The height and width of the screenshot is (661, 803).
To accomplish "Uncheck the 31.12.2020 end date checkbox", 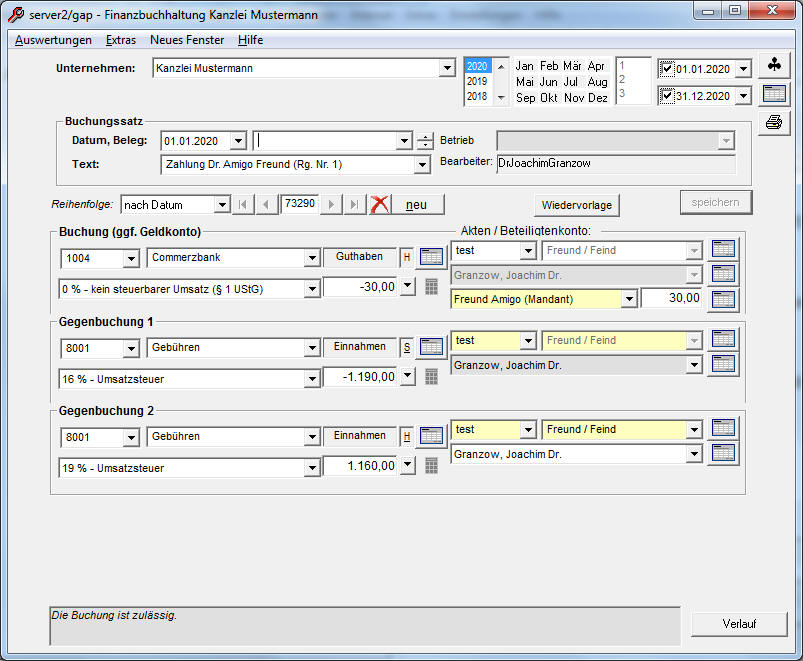I will tap(667, 95).
